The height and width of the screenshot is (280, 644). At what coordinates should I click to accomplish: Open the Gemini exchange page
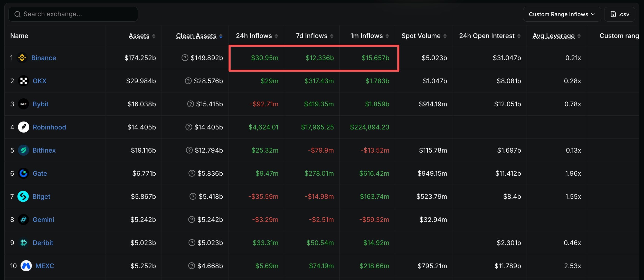[43, 220]
